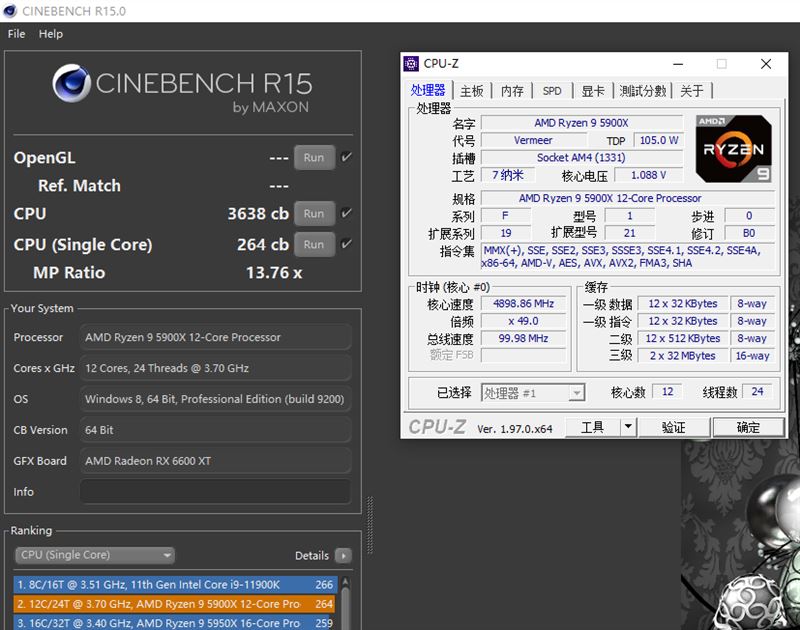Click the bus speed value 99.98 MHz
The width and height of the screenshot is (800, 630).
coord(523,338)
